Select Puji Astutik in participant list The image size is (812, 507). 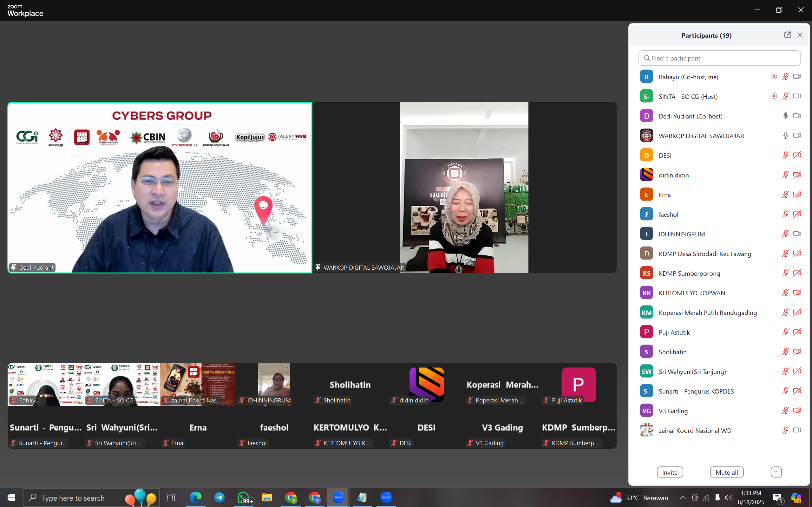[674, 332]
